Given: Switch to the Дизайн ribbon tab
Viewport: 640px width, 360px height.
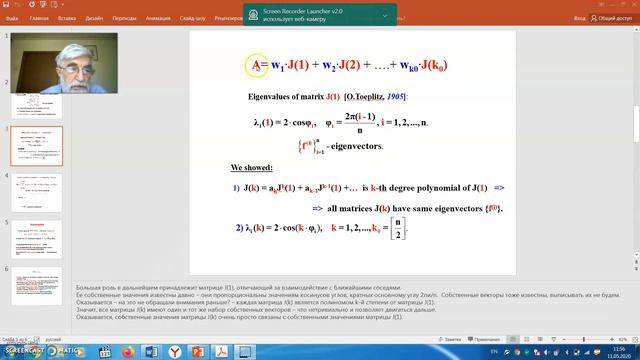Looking at the screenshot, I should (x=94, y=18).
